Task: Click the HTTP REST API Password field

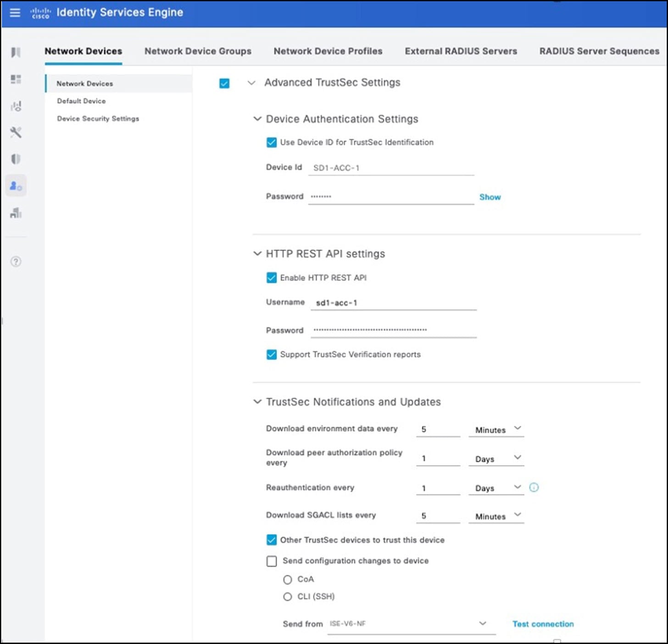Action: 394,330
